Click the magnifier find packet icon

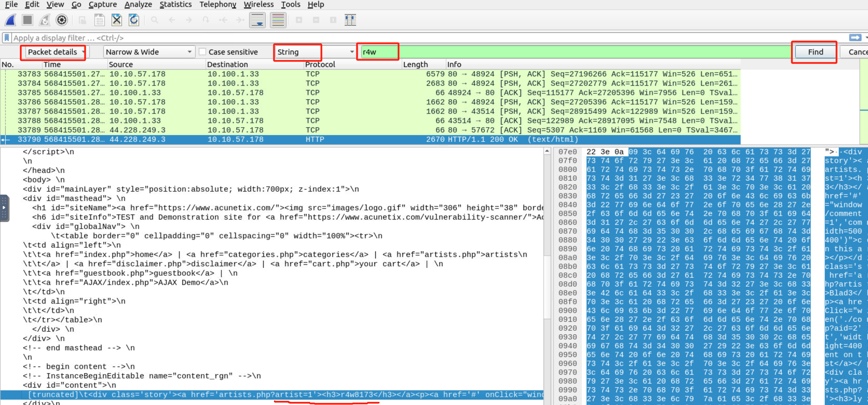[x=155, y=20]
